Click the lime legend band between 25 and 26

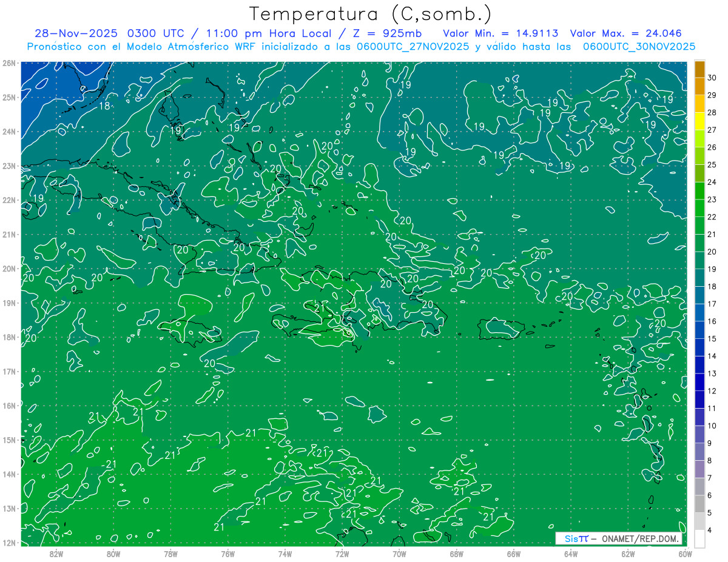tap(699, 156)
